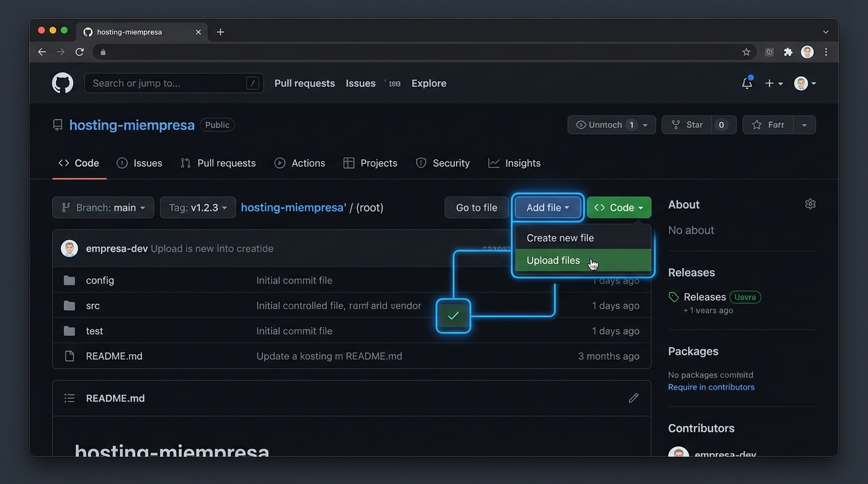Image resolution: width=868 pixels, height=484 pixels.
Task: Switch to the Security tab
Action: (443, 163)
